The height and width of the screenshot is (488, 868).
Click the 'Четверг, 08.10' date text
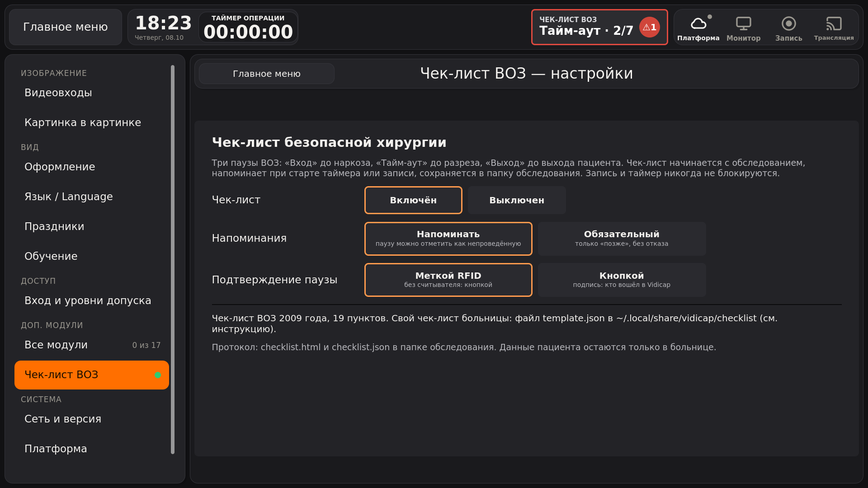(x=159, y=38)
